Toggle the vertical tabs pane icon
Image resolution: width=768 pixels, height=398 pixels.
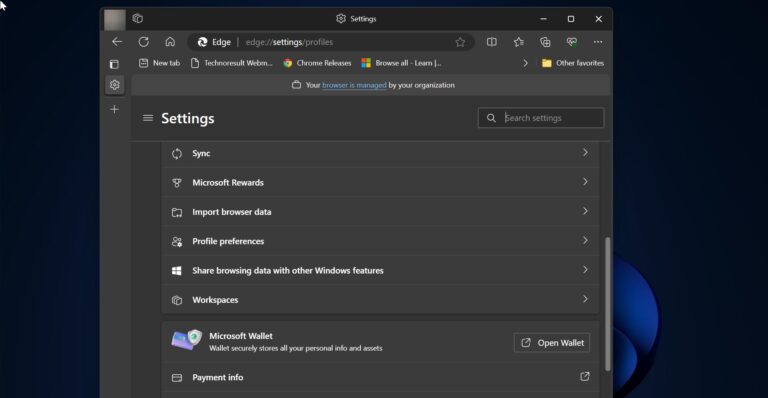(x=114, y=64)
